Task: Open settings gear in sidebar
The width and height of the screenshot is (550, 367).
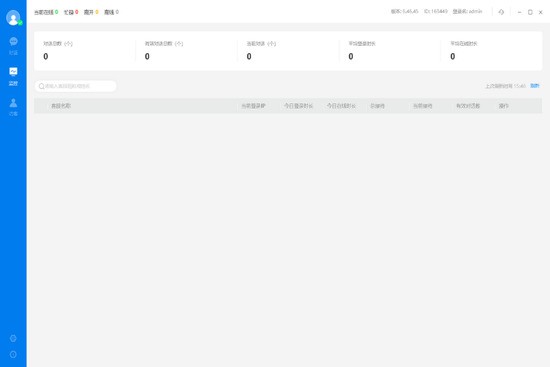Action: click(13, 338)
